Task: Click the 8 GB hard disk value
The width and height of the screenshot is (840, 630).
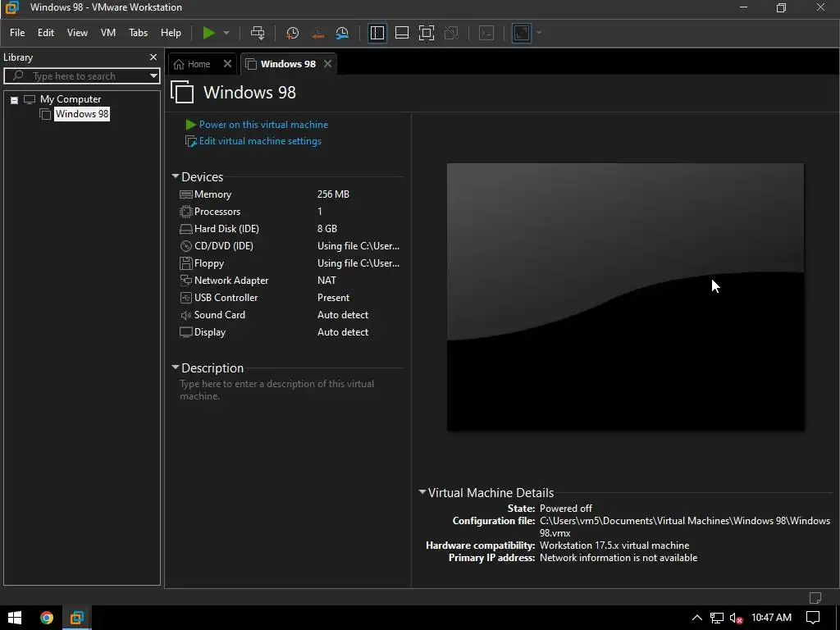Action: tap(326, 229)
